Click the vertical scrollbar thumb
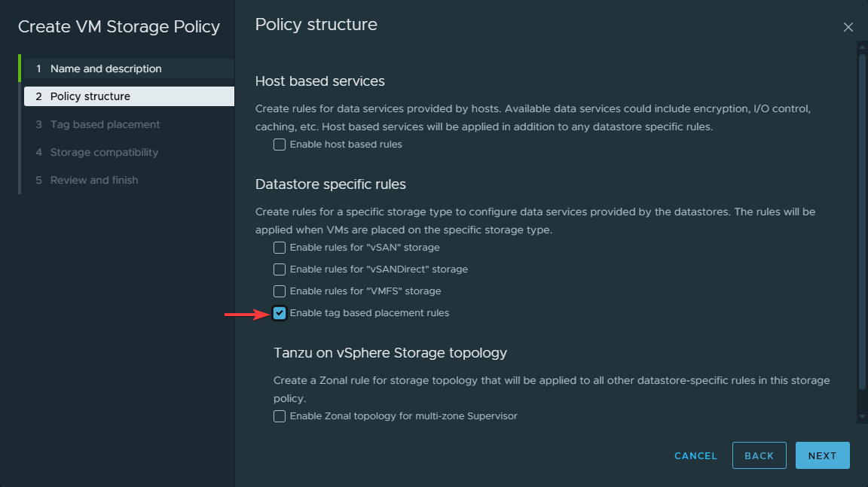The width and height of the screenshot is (868, 487). click(862, 218)
